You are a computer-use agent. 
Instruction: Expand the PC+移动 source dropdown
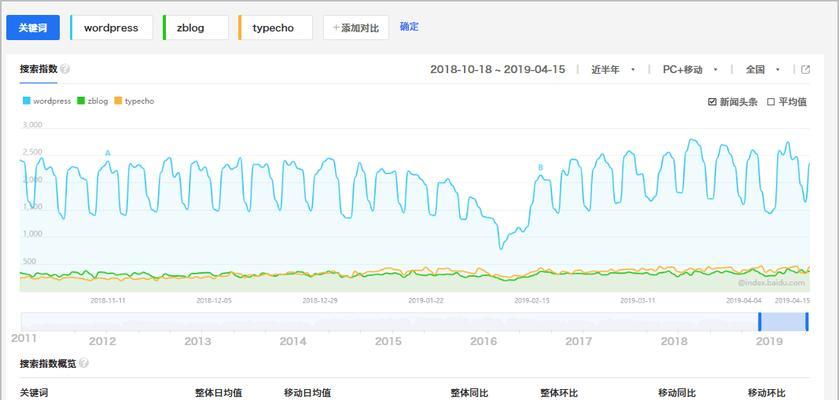click(x=690, y=70)
